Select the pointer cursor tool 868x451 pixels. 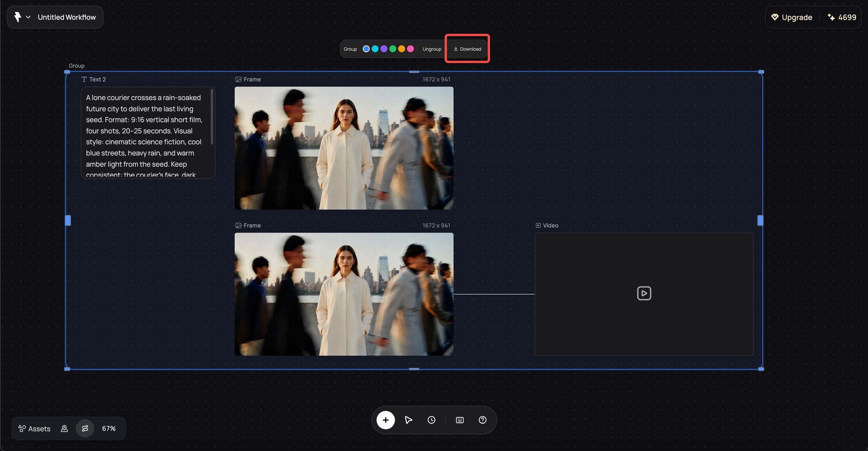coord(408,420)
